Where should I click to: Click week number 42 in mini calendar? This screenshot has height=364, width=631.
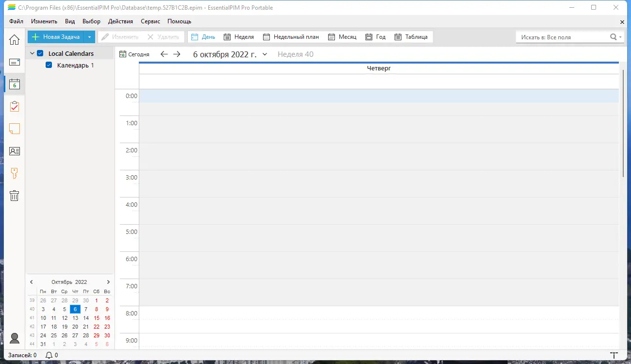(x=32, y=327)
